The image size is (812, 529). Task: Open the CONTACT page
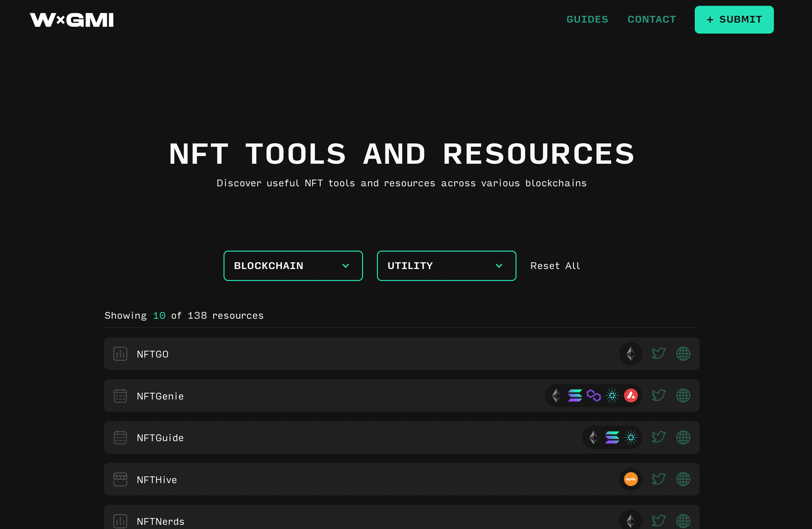click(x=652, y=19)
